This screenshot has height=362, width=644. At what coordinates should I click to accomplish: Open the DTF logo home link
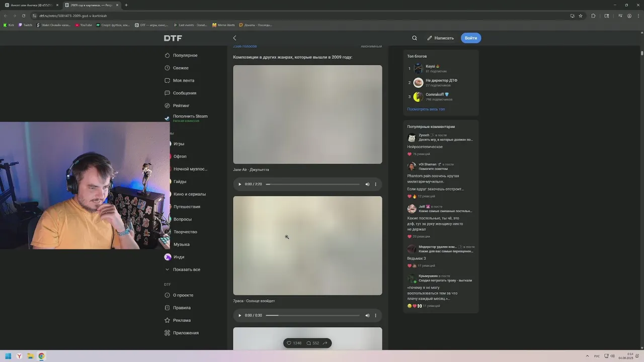point(173,38)
